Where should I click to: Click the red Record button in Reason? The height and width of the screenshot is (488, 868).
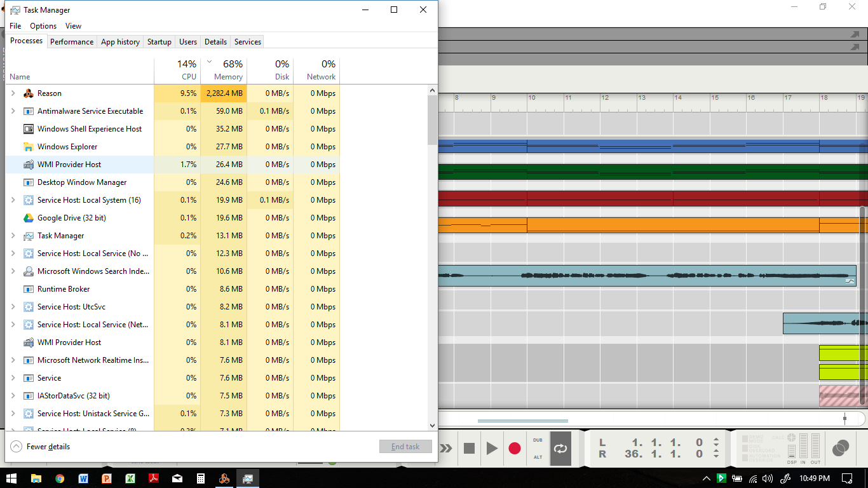515,449
